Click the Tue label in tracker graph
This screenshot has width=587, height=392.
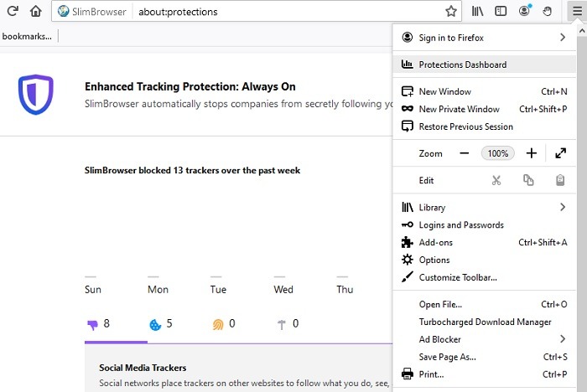coord(218,290)
